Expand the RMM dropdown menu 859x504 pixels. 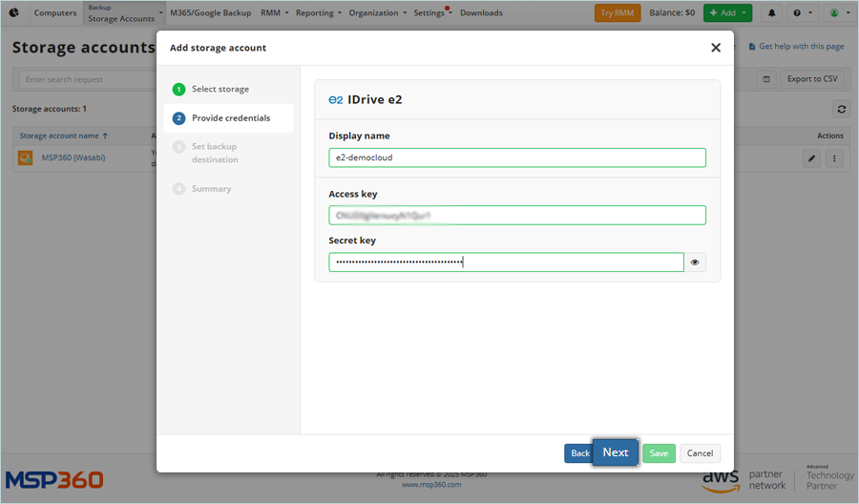tap(275, 13)
